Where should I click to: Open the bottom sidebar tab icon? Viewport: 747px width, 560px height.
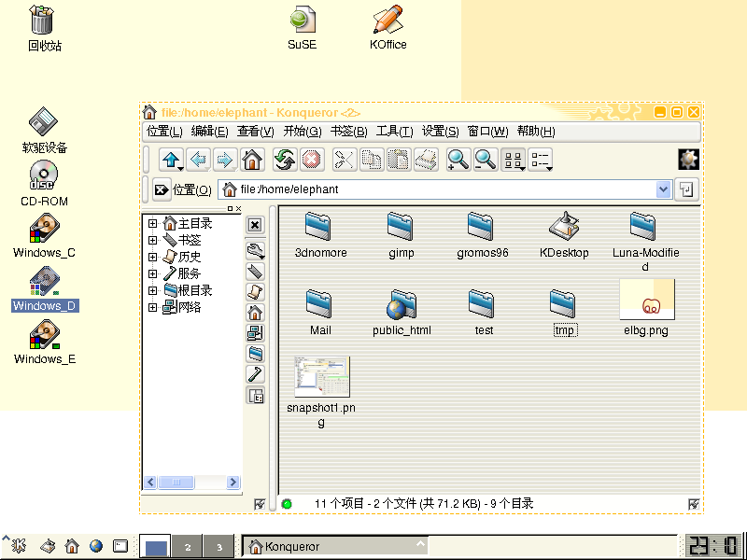point(255,395)
